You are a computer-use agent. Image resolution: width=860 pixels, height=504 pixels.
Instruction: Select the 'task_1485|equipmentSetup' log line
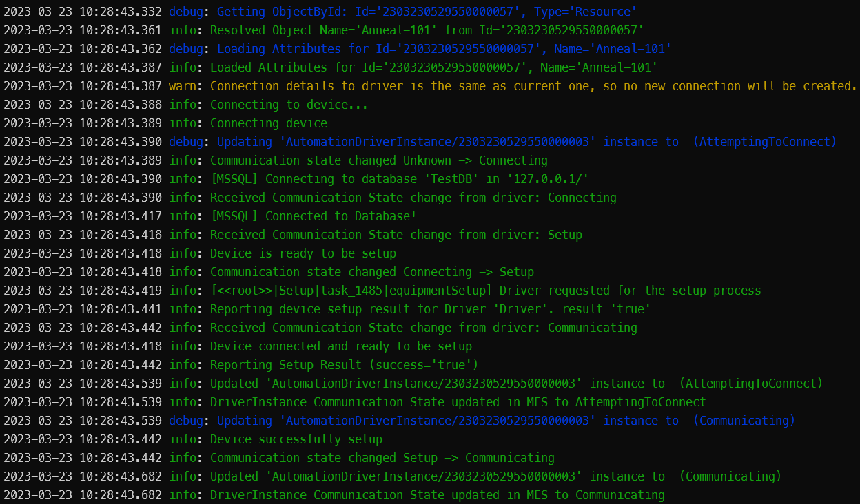click(x=382, y=291)
